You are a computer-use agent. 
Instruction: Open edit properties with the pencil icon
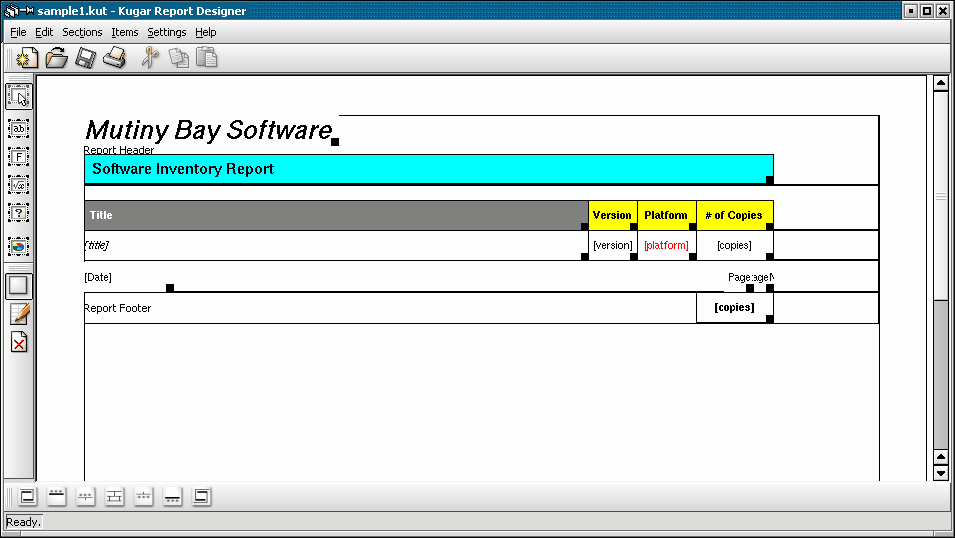click(x=19, y=314)
